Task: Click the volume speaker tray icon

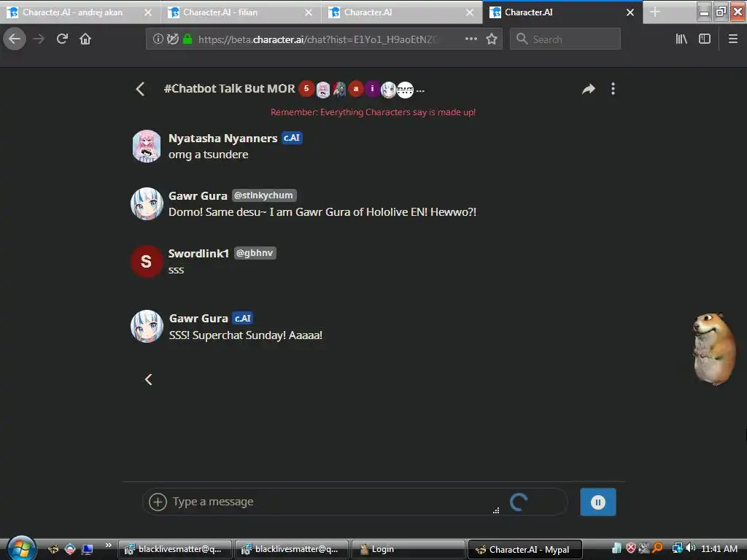Action: [x=692, y=548]
